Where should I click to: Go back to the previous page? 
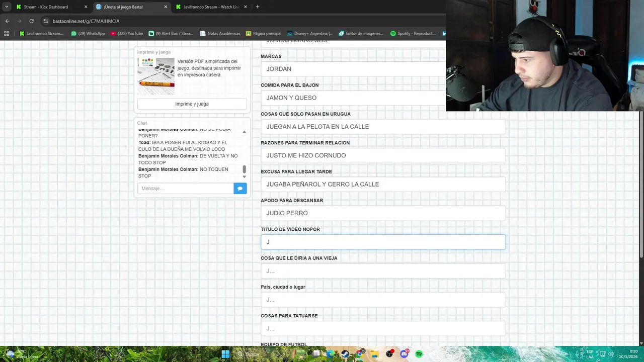(7, 21)
